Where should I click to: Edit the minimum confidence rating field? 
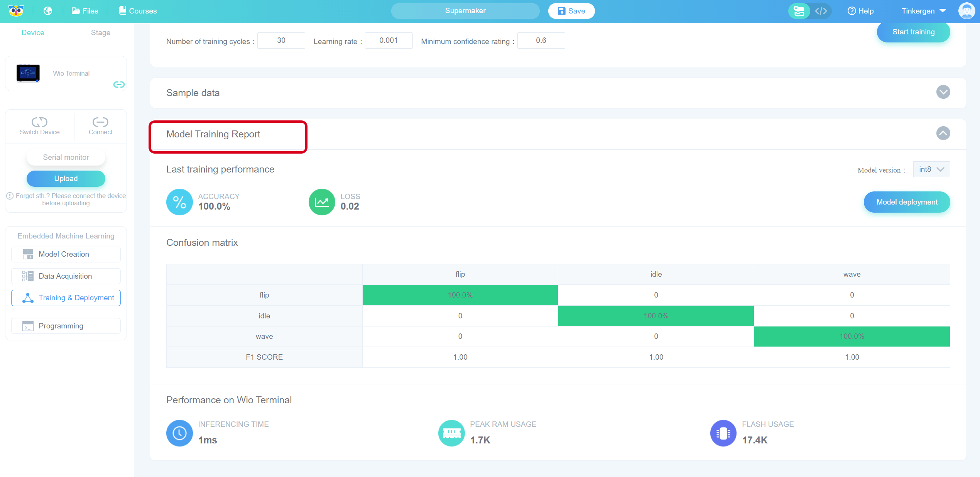541,41
